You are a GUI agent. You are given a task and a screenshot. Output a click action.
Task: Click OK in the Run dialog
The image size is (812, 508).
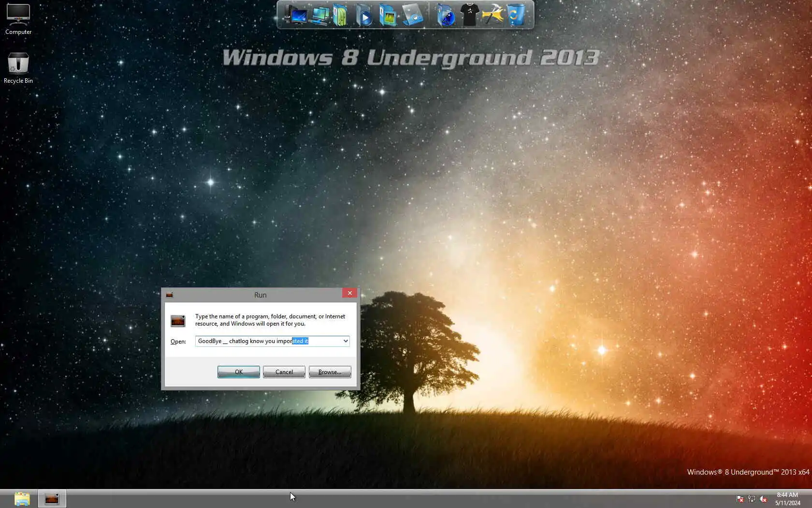tap(239, 372)
